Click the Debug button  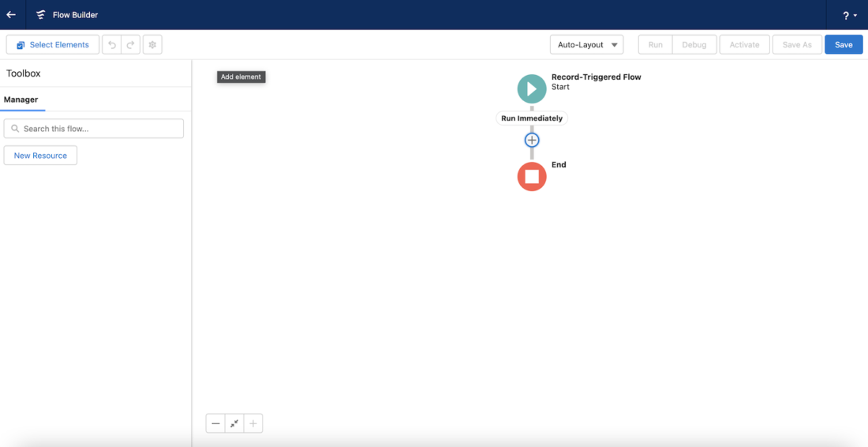tap(694, 45)
